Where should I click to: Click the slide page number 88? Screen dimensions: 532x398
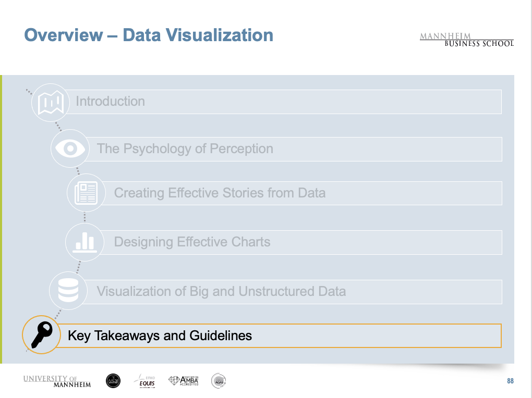click(x=510, y=381)
